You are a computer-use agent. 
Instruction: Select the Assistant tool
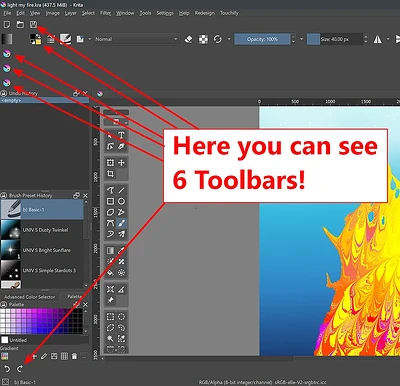tap(110, 289)
